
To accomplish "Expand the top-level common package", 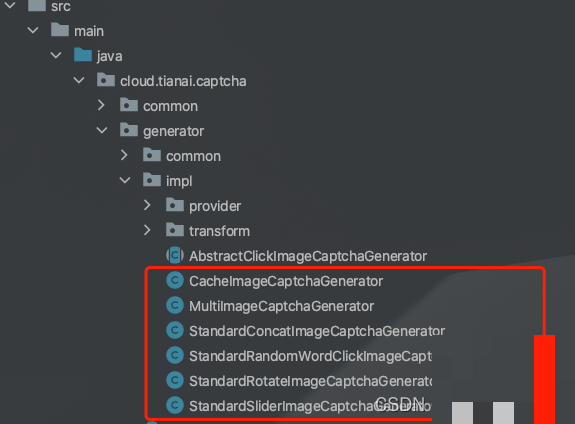I will pos(102,105).
